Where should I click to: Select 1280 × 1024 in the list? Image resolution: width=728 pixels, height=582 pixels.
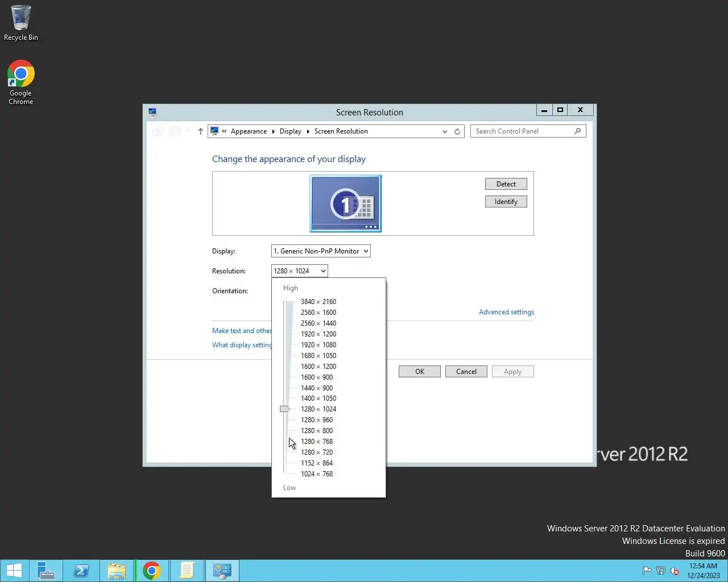(x=318, y=409)
